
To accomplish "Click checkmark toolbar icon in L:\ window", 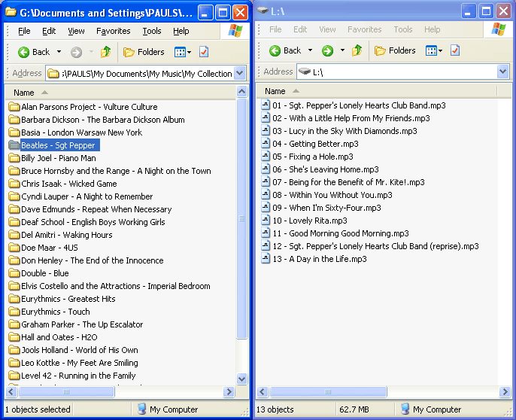I will pyautogui.click(x=455, y=50).
